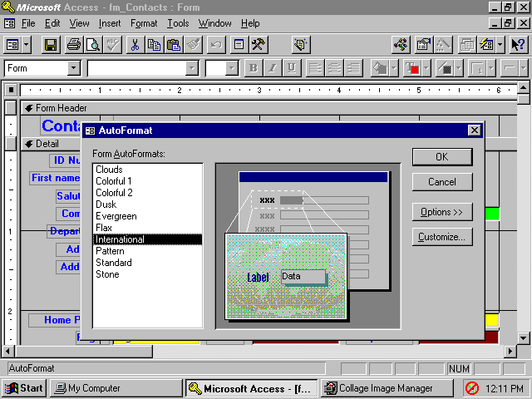532x399 pixels.
Task: Expand the Font/Fore Color dropdown arrow
Action: [x=426, y=68]
